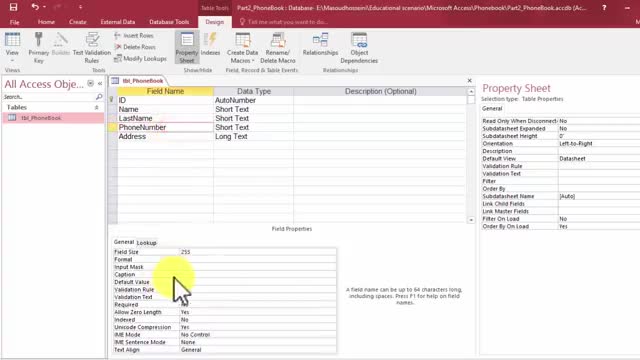Open the All Access Objects pane menu
The height and width of the screenshot is (360, 640).
[x=91, y=84]
